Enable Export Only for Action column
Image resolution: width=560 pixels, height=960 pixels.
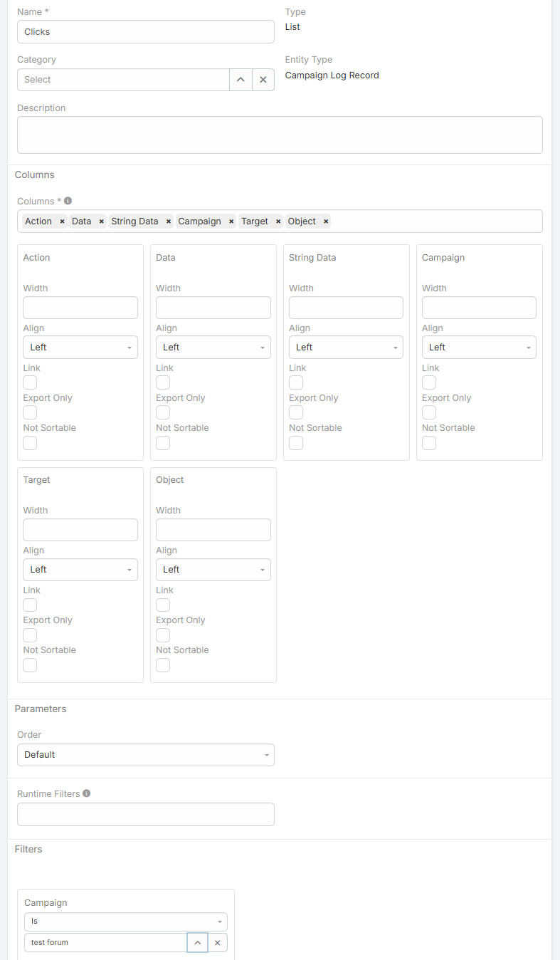click(30, 412)
